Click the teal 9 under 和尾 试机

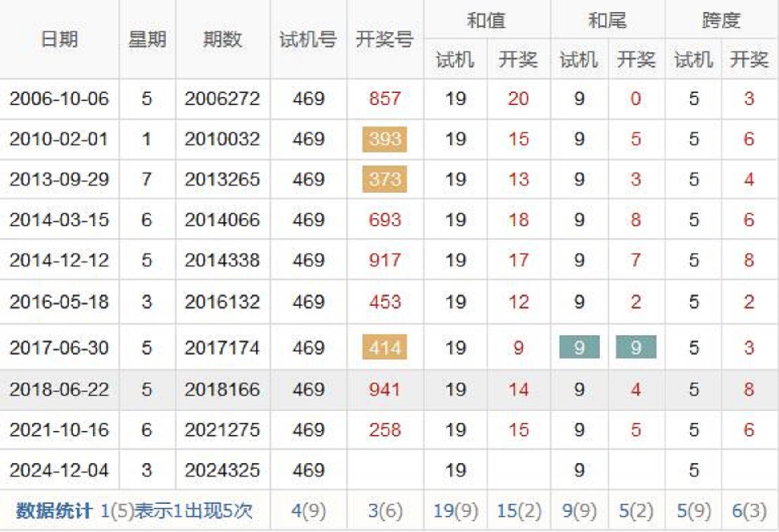click(579, 347)
